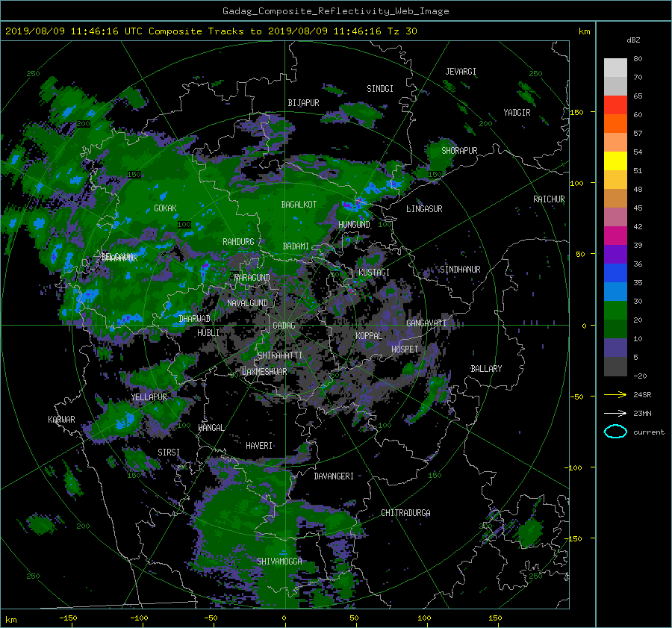Click the SHIRAHATTI city label

tap(280, 355)
